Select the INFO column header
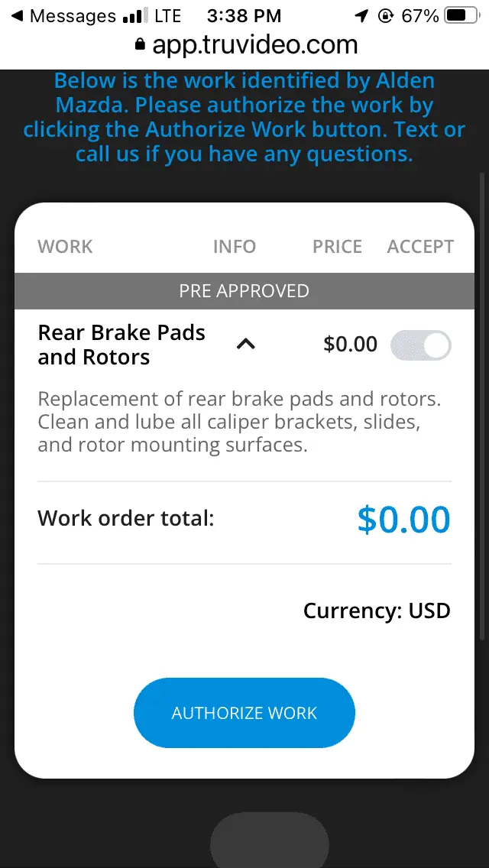 click(234, 247)
